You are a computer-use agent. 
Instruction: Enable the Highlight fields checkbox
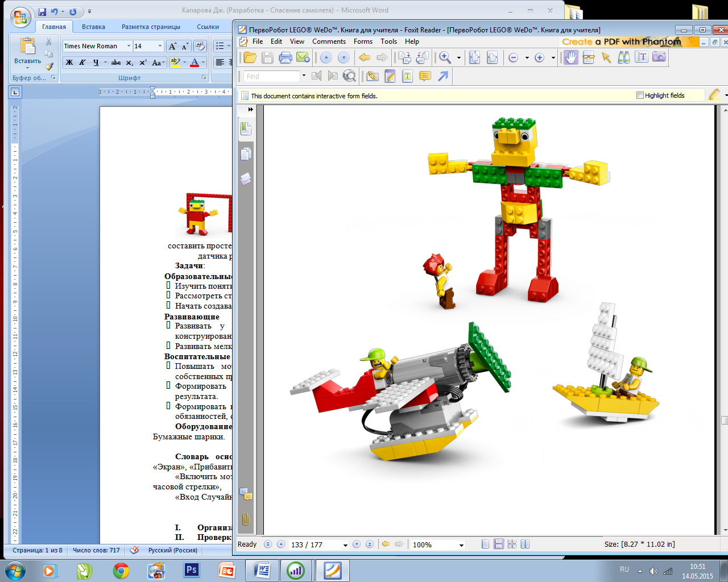pyautogui.click(x=640, y=95)
